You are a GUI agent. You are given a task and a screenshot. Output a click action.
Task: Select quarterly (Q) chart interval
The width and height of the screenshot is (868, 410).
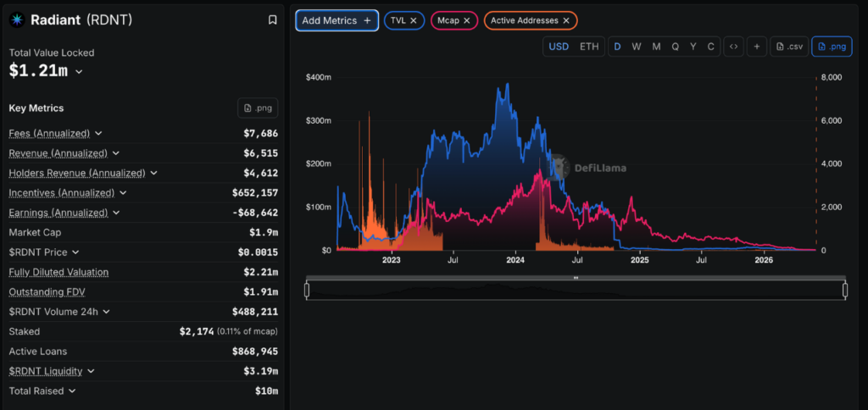(676, 47)
